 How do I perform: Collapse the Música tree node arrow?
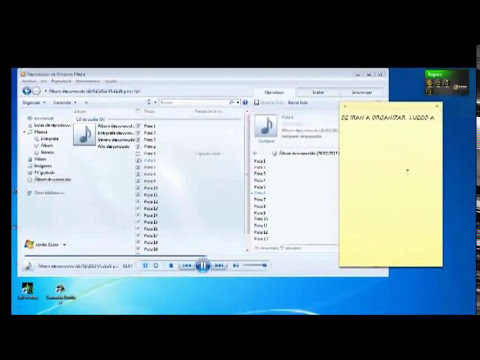tap(24, 132)
